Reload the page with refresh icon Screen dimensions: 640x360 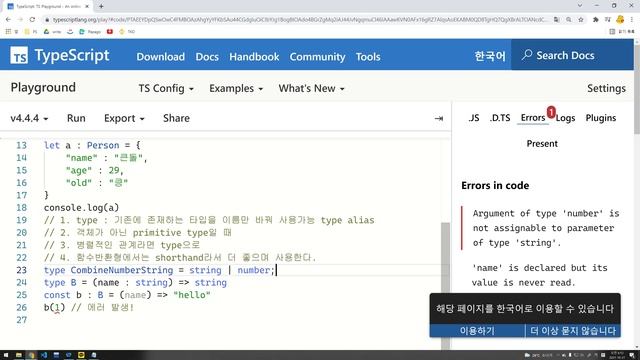click(x=32, y=19)
